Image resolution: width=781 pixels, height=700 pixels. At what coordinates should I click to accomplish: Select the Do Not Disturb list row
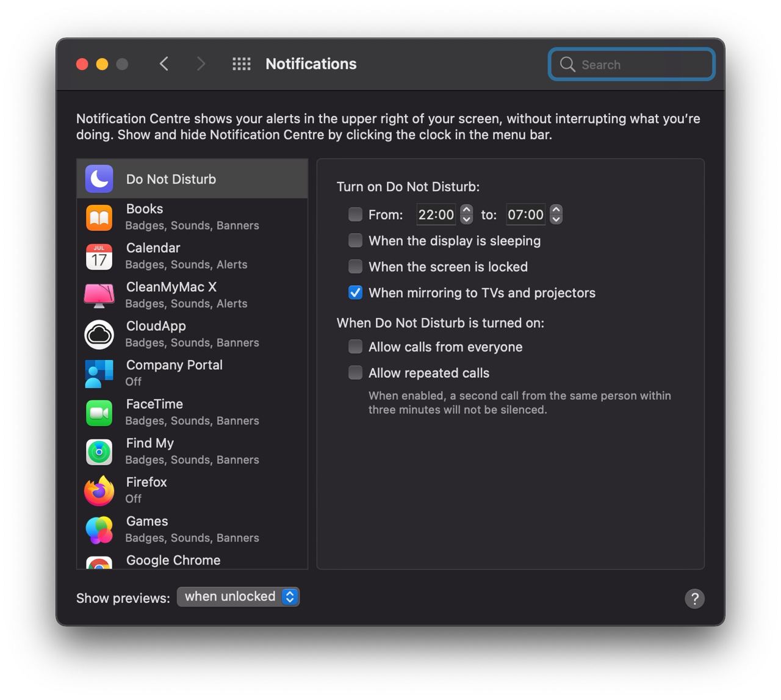click(192, 179)
